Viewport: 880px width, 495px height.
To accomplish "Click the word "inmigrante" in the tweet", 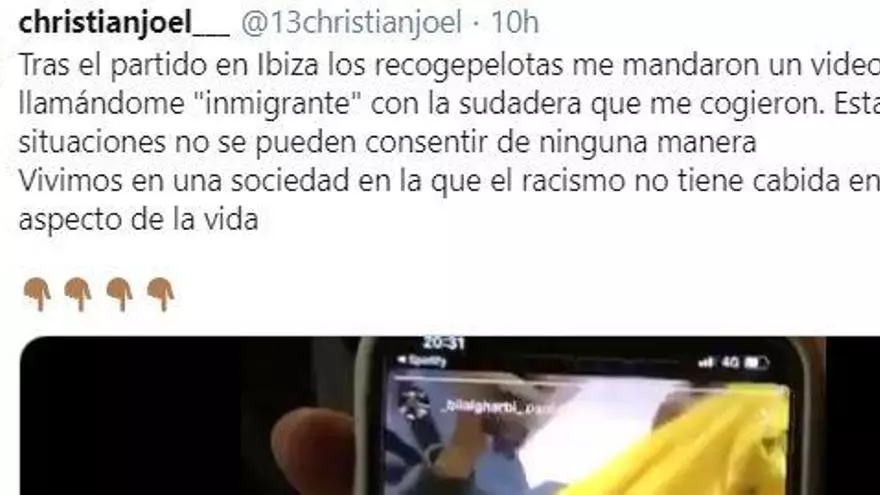I will [283, 104].
